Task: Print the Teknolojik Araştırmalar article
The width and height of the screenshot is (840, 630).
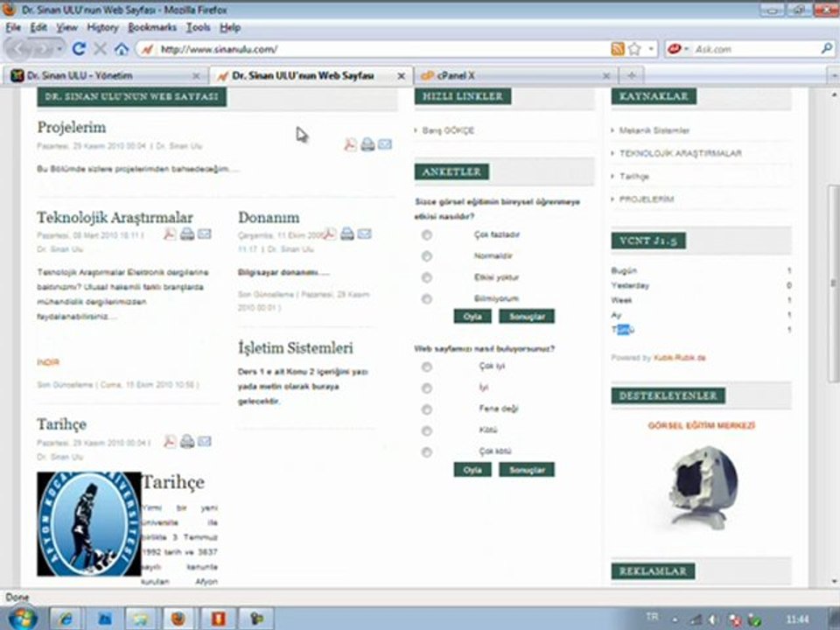Action: pos(187,234)
